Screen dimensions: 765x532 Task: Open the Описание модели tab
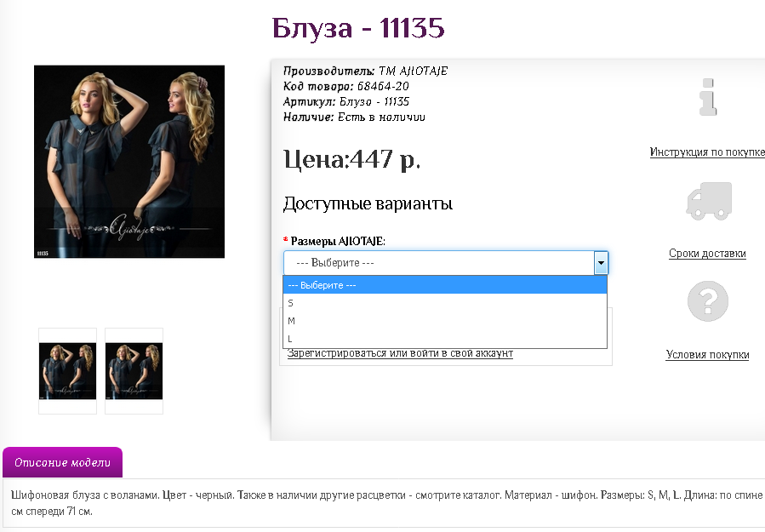point(62,462)
